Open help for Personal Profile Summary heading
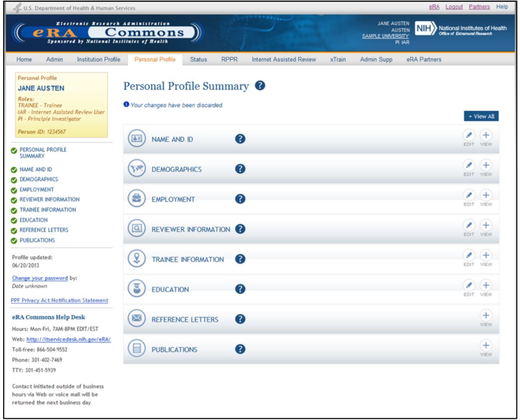 pyautogui.click(x=260, y=85)
